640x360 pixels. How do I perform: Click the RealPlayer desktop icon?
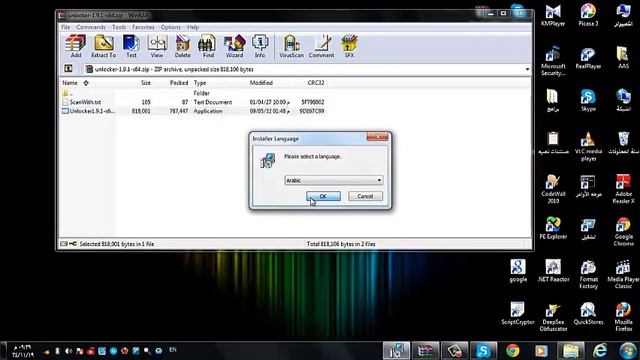coord(588,58)
